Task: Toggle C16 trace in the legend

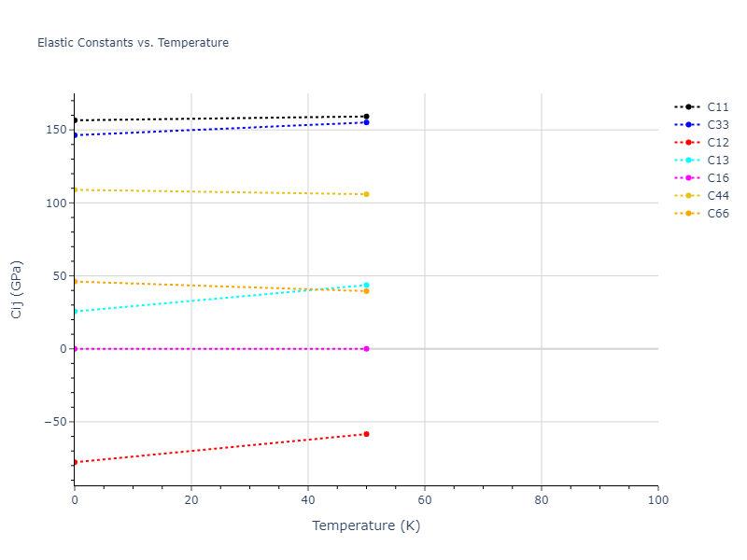Action: (x=717, y=178)
